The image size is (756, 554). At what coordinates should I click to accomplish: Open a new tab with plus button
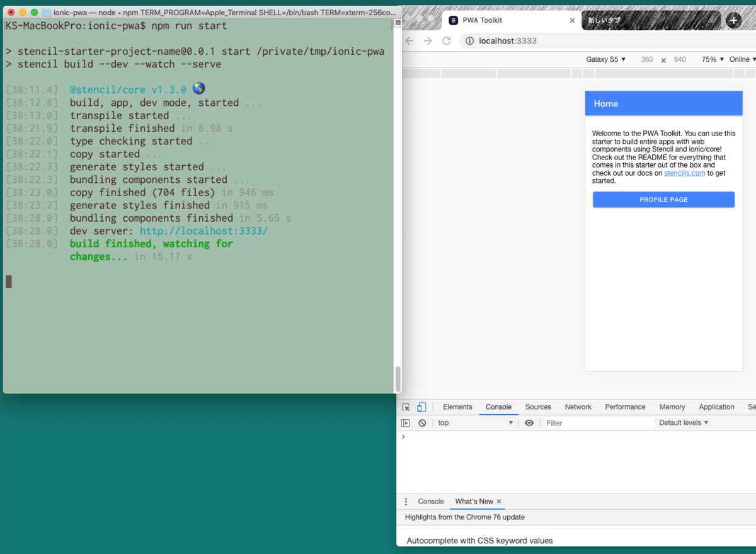click(x=734, y=20)
